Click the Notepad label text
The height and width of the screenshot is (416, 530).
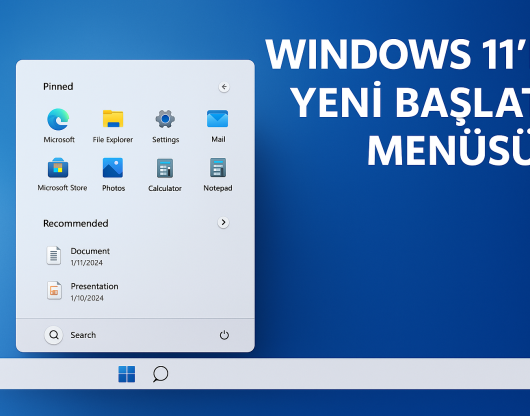(218, 188)
